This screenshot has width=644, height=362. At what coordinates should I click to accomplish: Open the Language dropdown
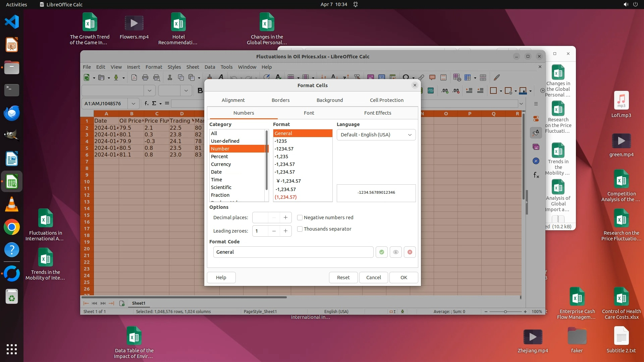[x=376, y=135]
